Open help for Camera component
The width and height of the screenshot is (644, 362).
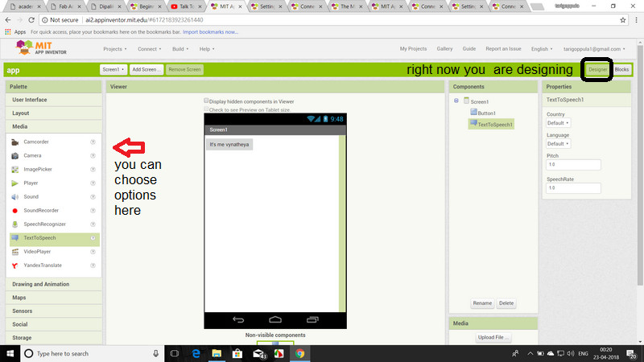pyautogui.click(x=93, y=155)
